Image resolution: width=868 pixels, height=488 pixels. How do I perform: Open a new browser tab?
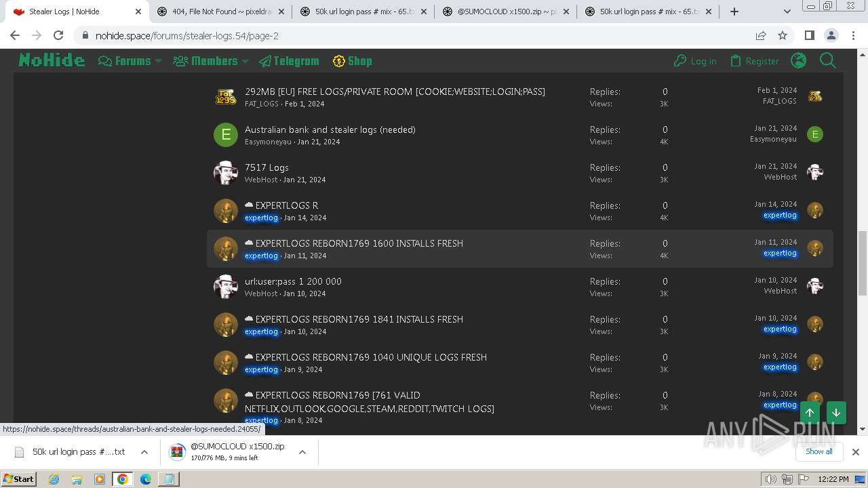[x=734, y=12]
